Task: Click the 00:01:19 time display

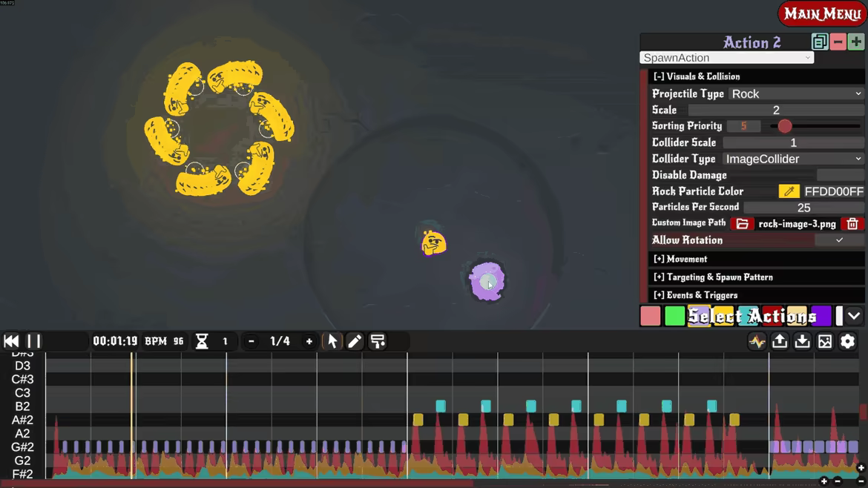Action: pos(115,341)
